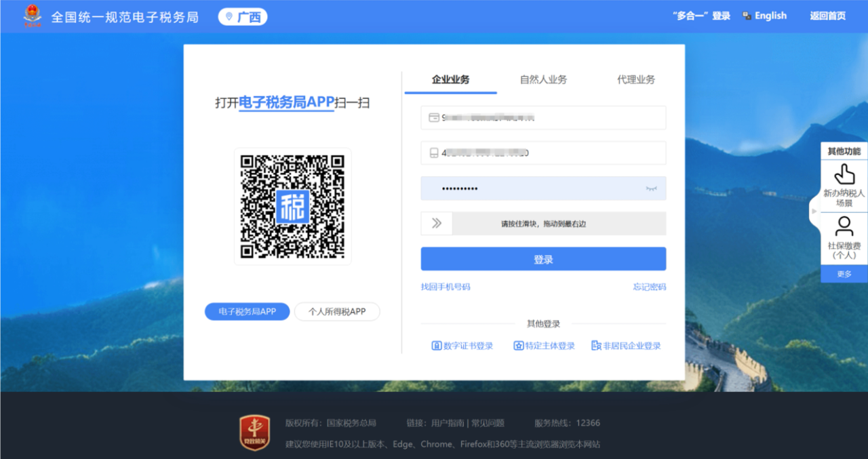The image size is (868, 459).
Task: Click the QR code image
Action: 292,206
